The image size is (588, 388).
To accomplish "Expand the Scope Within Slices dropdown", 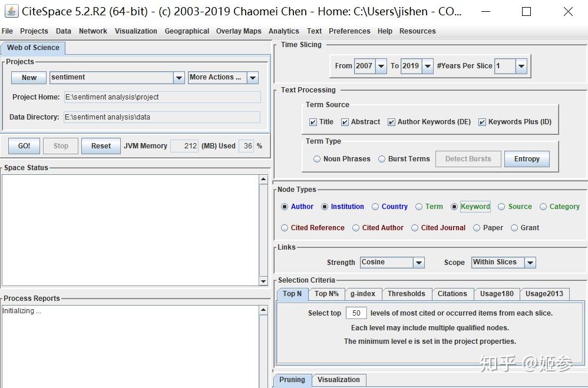I will 530,263.
